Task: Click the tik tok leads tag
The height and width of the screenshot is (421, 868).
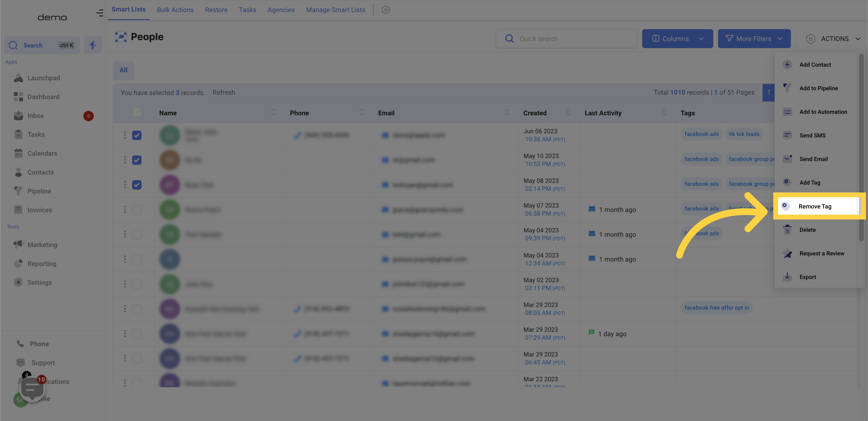Action: [x=744, y=134]
